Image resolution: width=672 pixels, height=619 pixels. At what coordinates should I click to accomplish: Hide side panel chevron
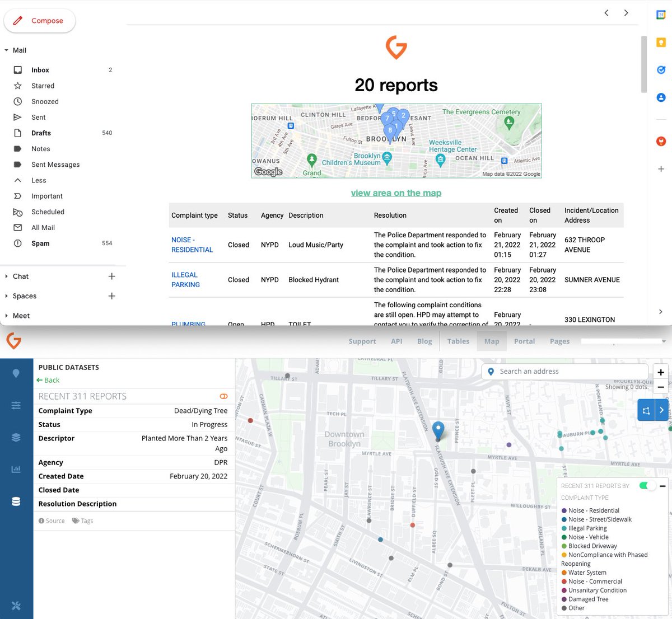click(x=661, y=312)
